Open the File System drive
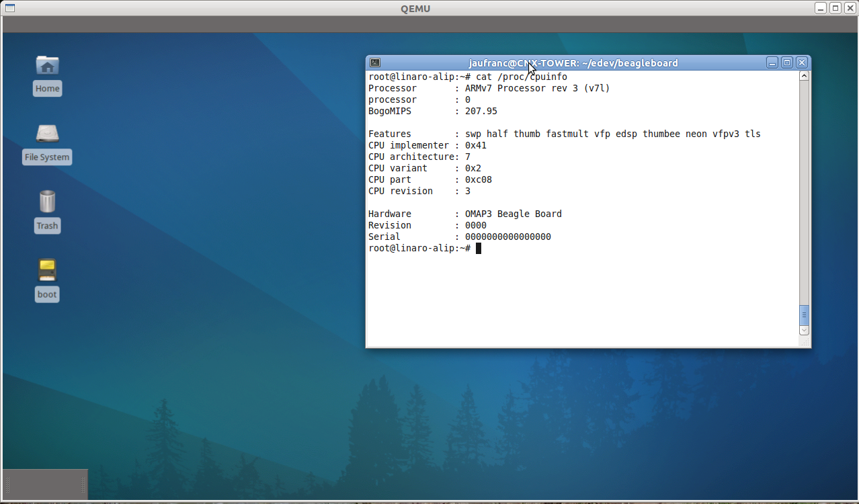 pyautogui.click(x=47, y=134)
